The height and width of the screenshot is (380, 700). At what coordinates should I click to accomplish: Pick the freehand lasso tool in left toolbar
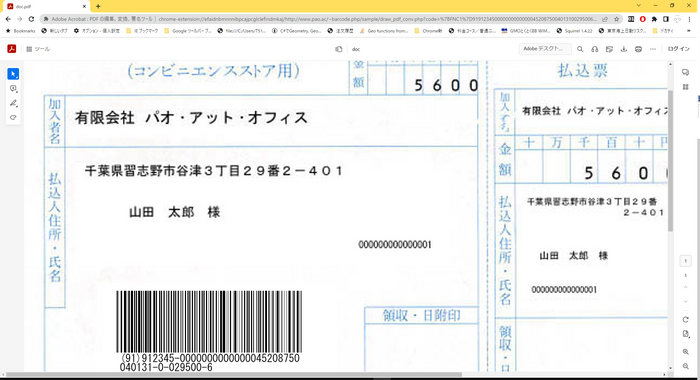13,117
